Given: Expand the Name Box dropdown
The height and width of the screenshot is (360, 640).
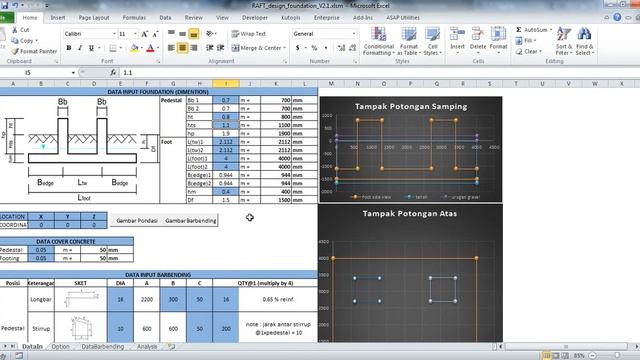Looking at the screenshot, I should (73, 73).
